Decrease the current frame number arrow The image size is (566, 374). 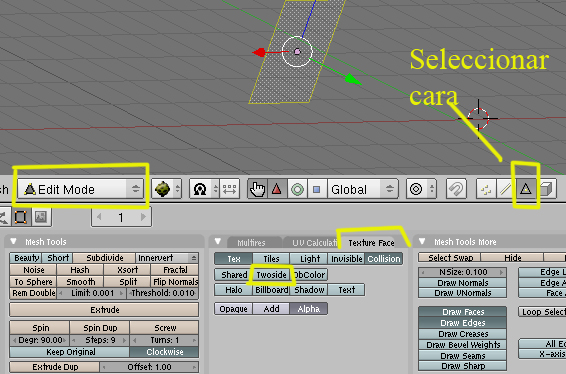pos(99,217)
